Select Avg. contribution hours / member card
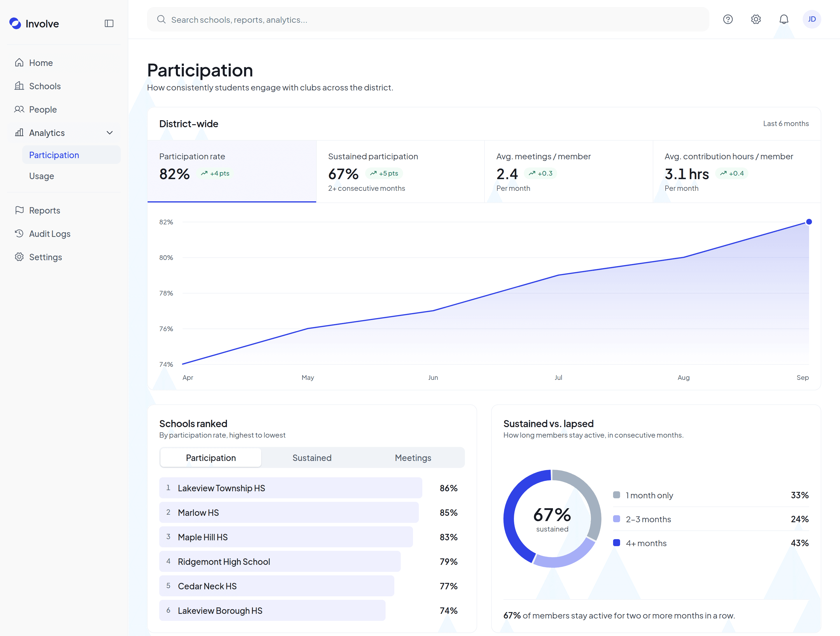 [x=737, y=171]
